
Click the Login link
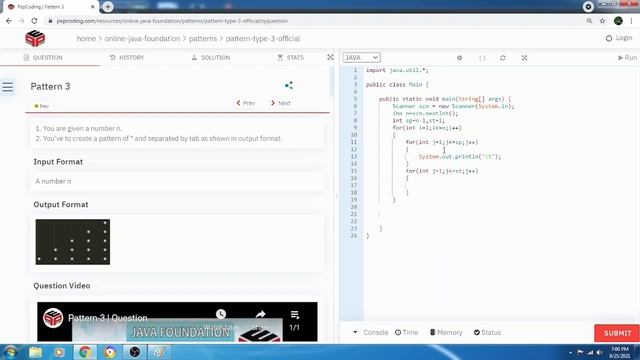coord(619,38)
